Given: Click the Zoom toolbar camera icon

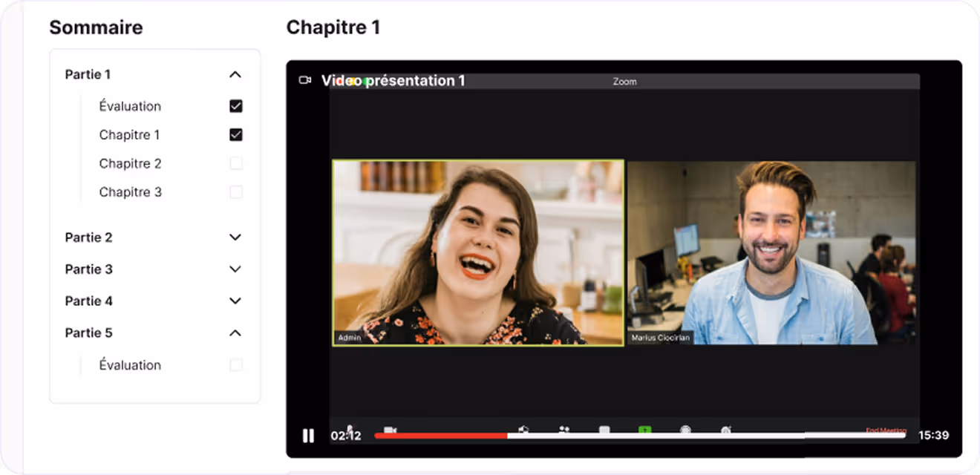Looking at the screenshot, I should 390,430.
